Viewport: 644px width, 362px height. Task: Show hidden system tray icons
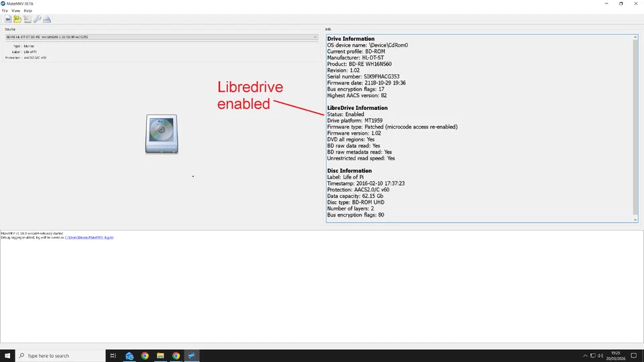click(x=585, y=356)
